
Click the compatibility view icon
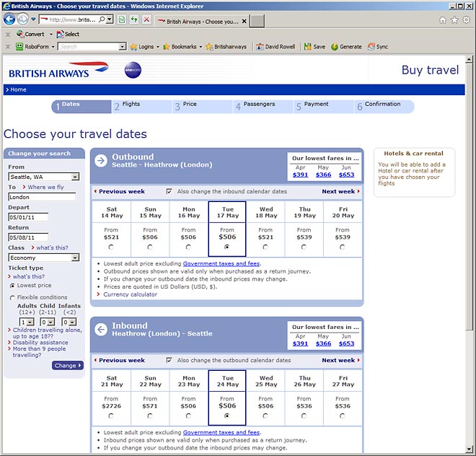[122, 19]
